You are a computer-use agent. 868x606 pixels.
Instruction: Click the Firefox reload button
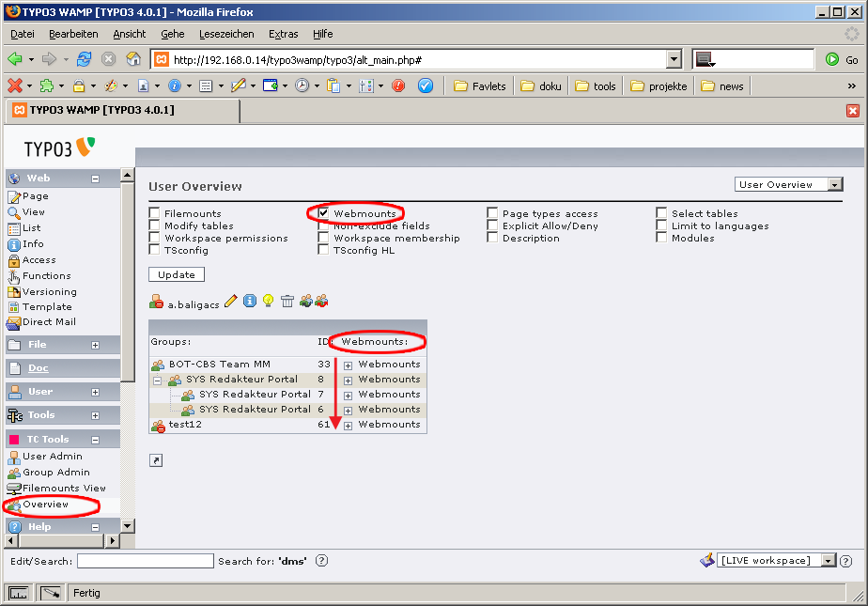tap(85, 59)
